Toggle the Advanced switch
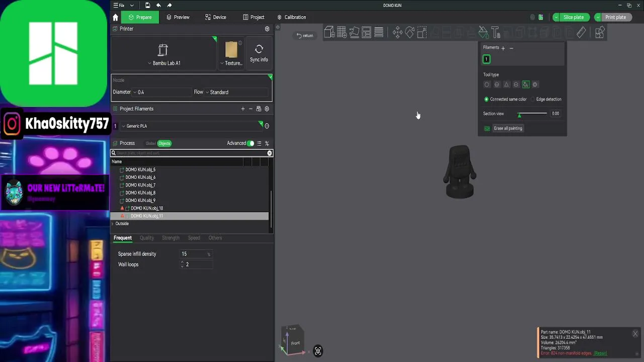This screenshot has height=362, width=644. (x=251, y=143)
